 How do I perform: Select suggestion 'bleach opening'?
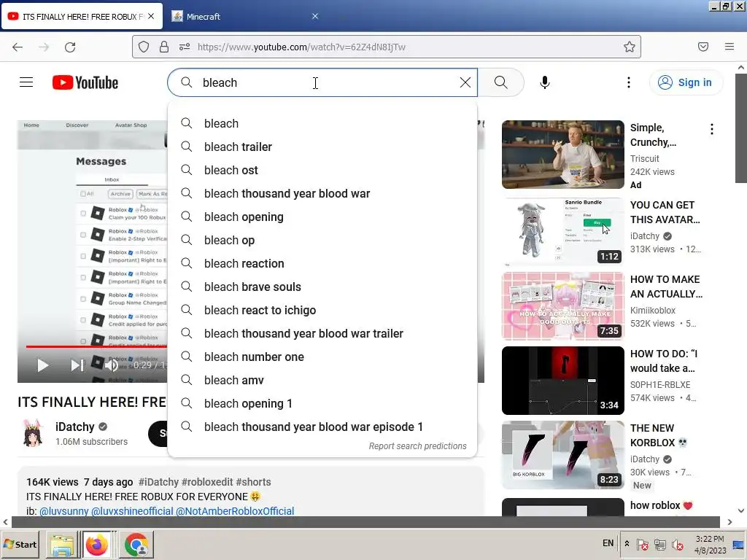pyautogui.click(x=322, y=217)
